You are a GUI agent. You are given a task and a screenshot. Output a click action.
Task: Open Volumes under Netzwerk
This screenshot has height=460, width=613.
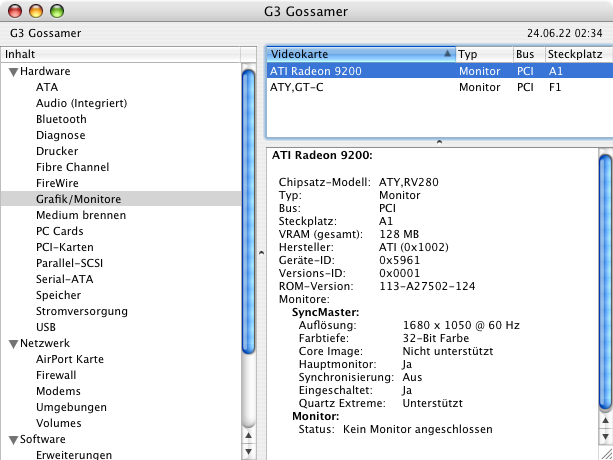coord(59,423)
